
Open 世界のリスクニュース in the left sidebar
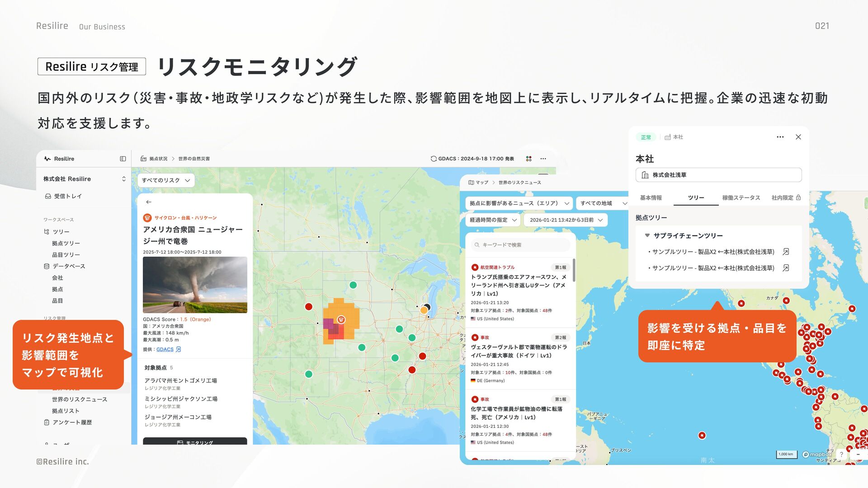tap(80, 399)
